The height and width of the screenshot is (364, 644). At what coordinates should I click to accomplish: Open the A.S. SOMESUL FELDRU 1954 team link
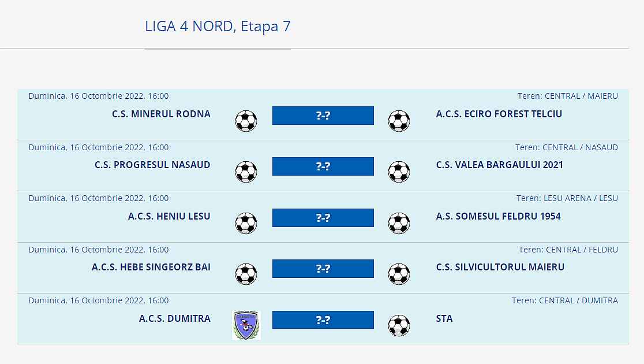(x=498, y=216)
